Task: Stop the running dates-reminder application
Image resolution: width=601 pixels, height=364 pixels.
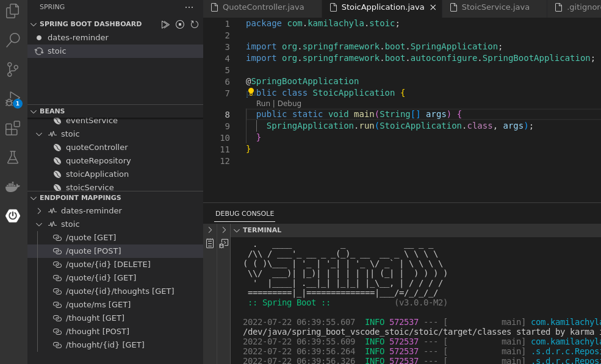Action: click(x=180, y=24)
